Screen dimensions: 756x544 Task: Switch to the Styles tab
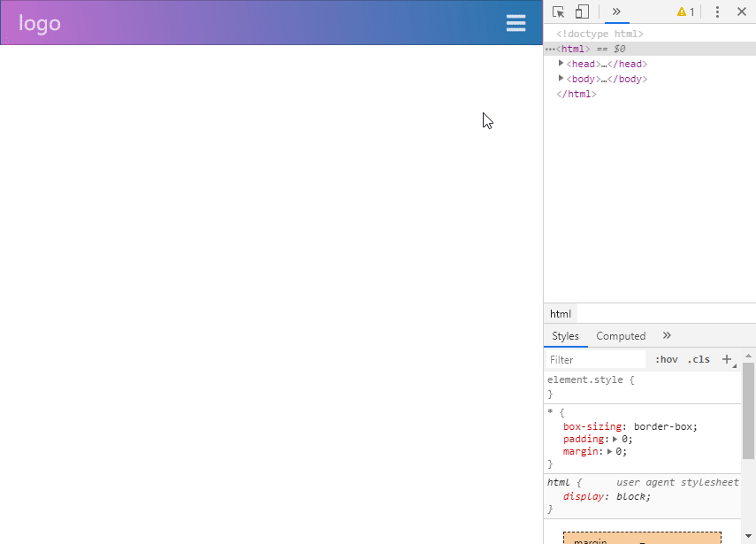565,336
